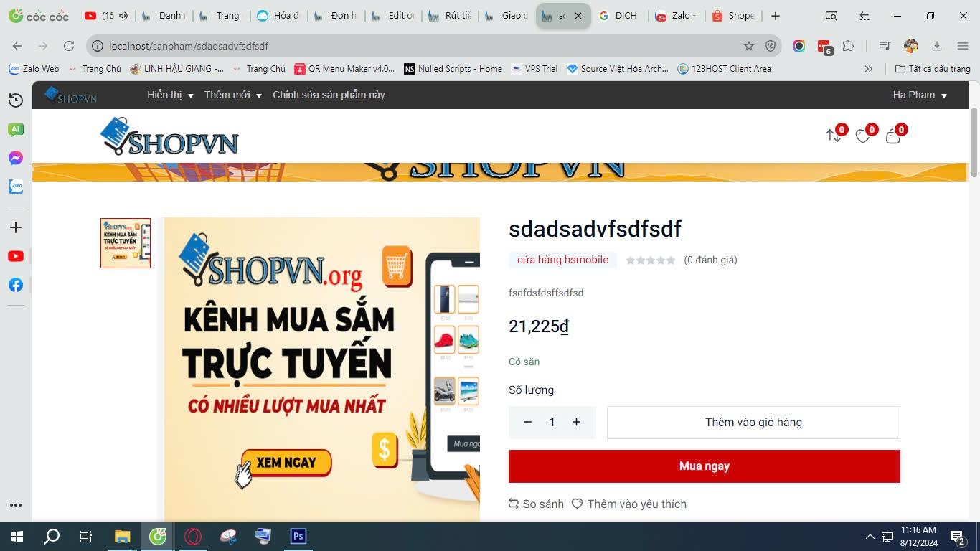Increase quantity with the plus stepper

(x=576, y=422)
